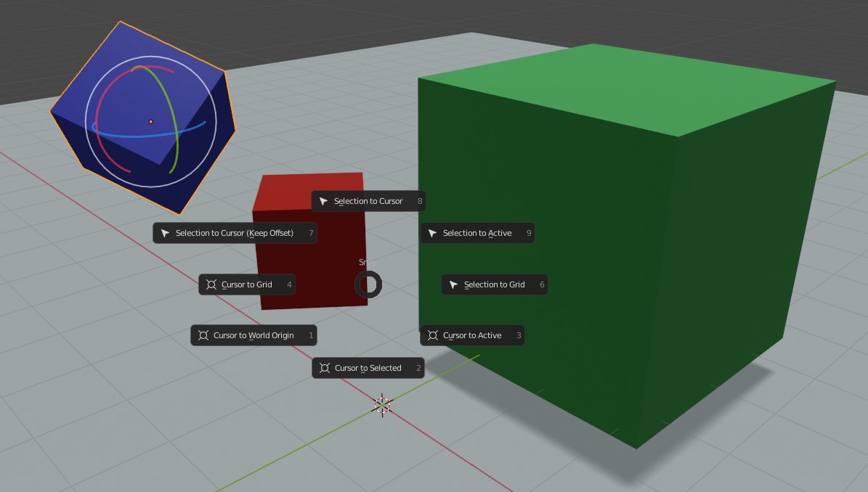The width and height of the screenshot is (868, 492).
Task: Click the crosshair icon on Cursor to World Origin
Action: coord(203,335)
